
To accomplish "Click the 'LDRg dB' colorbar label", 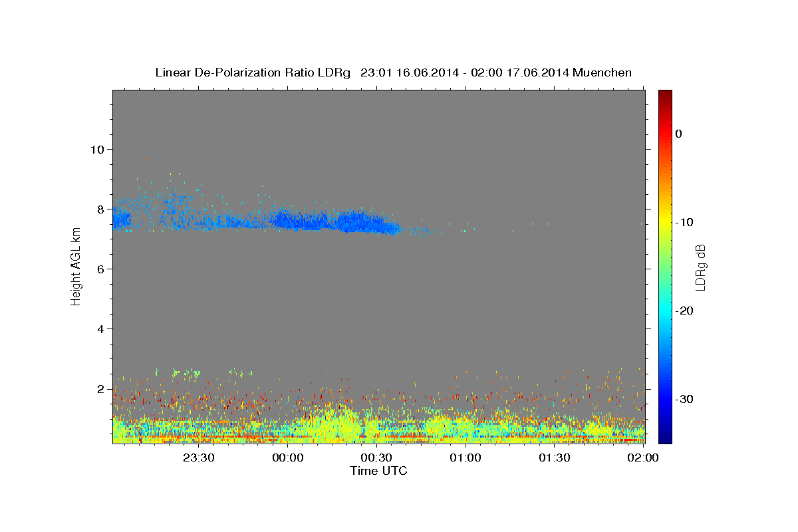I will click(x=700, y=266).
